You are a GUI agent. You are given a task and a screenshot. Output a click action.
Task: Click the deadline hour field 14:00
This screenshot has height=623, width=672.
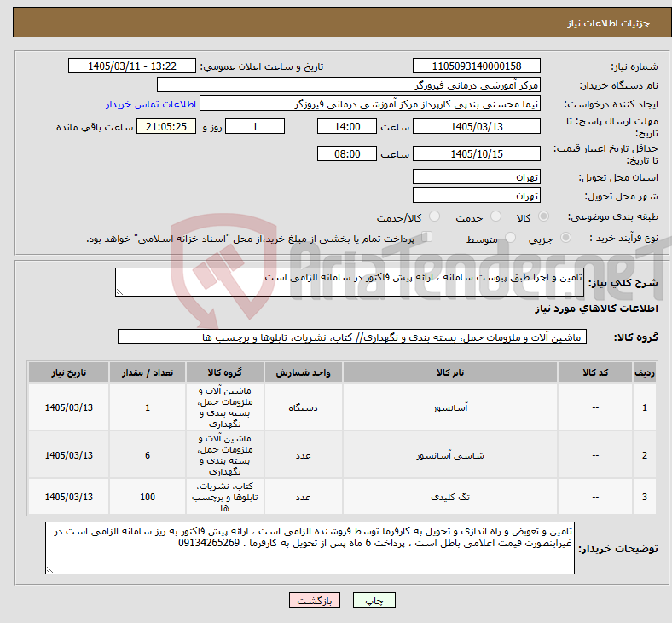(347, 127)
